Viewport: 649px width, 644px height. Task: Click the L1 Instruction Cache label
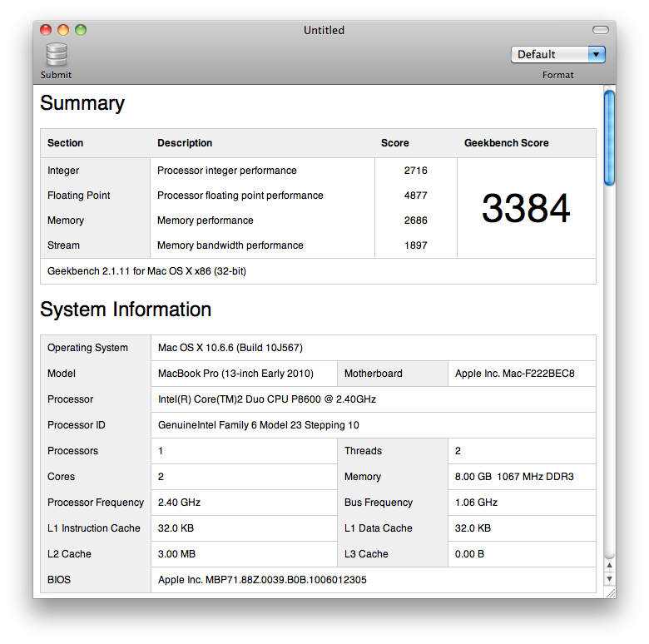[x=93, y=528]
